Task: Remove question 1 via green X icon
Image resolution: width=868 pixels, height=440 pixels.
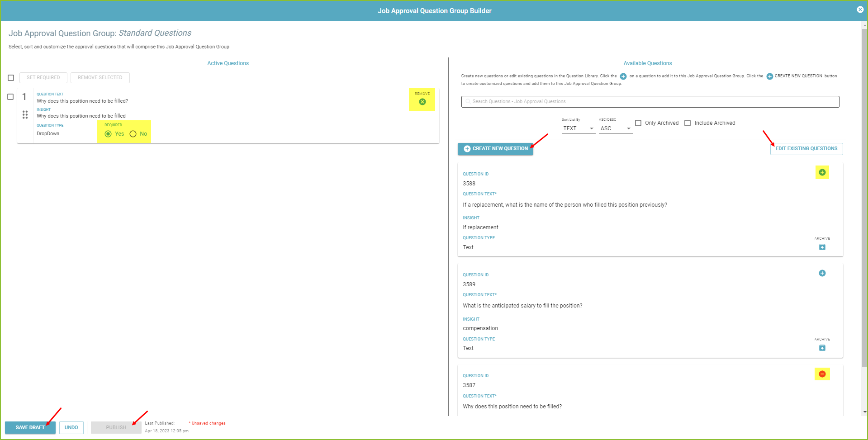Action: point(422,102)
